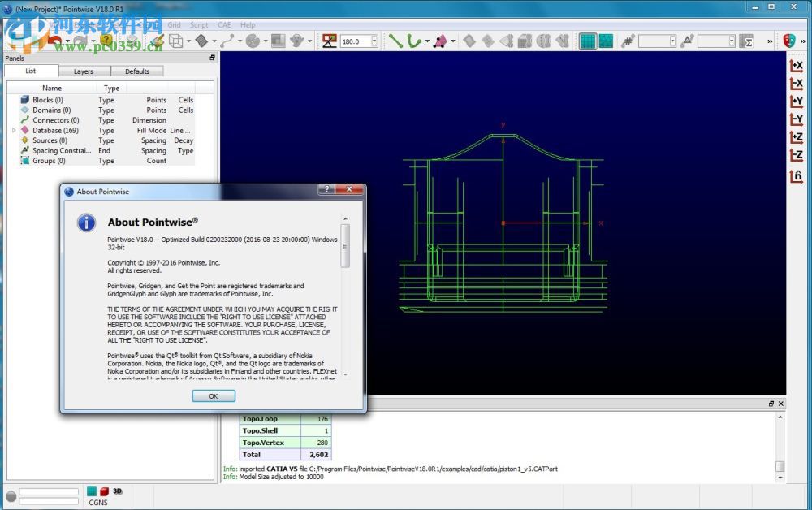Open the 180.0 angle value dropdown
This screenshot has height=510, width=812.
click(374, 41)
